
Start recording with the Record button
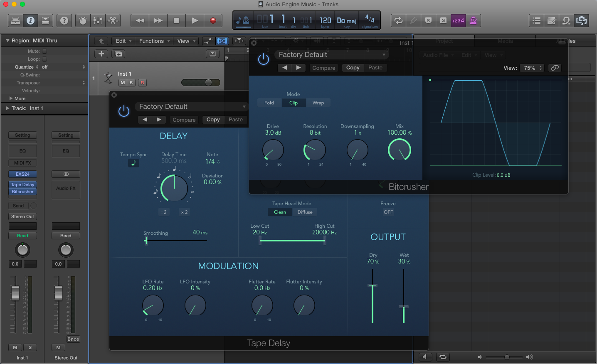pyautogui.click(x=213, y=20)
